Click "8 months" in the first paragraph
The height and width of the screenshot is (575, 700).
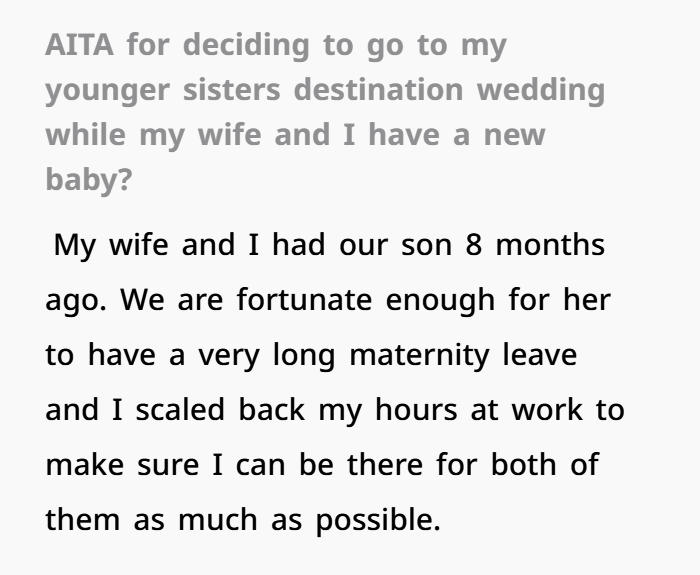click(535, 245)
